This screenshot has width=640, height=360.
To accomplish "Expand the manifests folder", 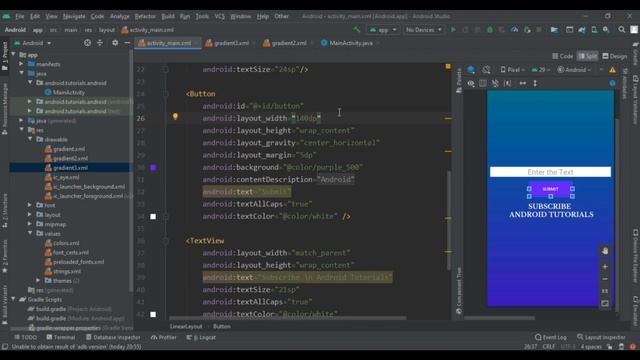I will pyautogui.click(x=21, y=64).
